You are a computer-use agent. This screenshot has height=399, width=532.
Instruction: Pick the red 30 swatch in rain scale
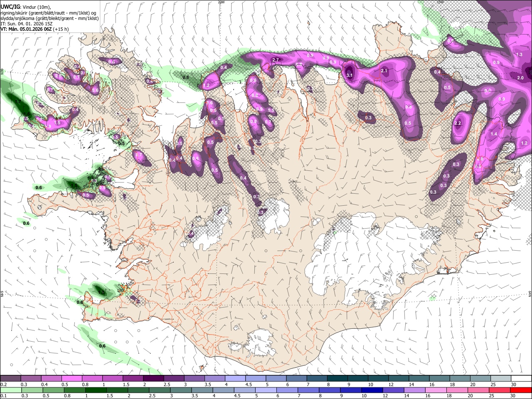tap(520, 390)
